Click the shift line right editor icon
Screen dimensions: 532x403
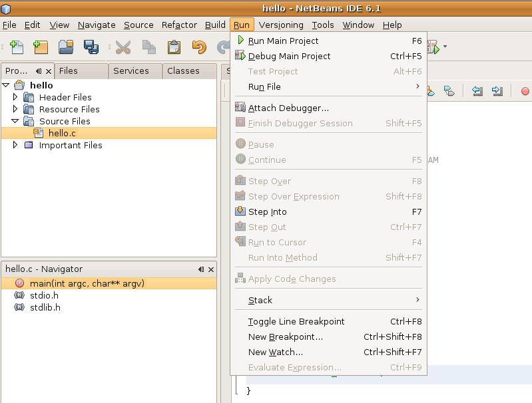[x=497, y=91]
